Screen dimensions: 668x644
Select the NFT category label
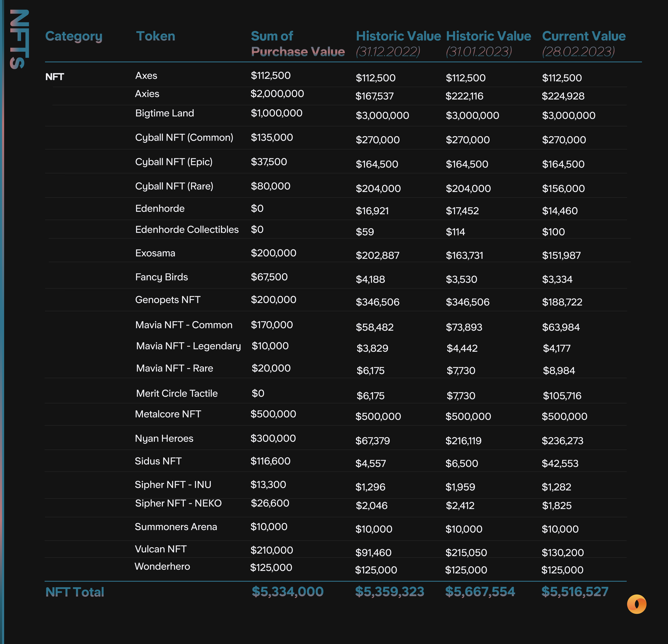click(x=55, y=77)
